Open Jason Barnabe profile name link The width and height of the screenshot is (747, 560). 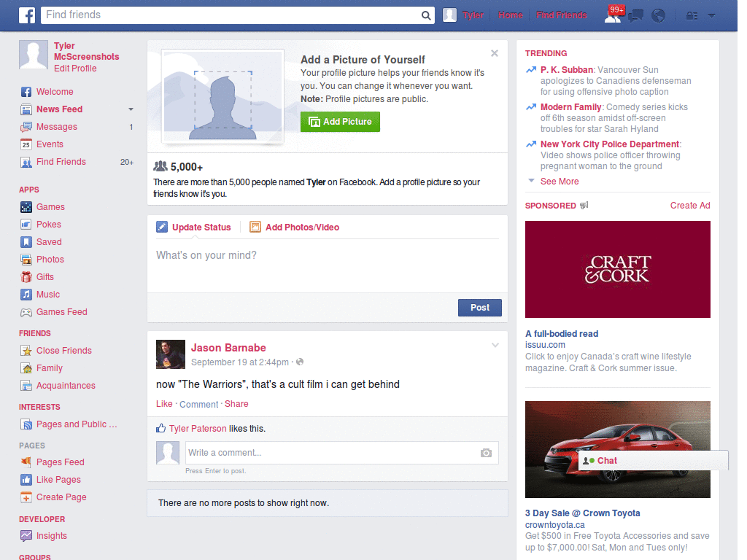228,348
